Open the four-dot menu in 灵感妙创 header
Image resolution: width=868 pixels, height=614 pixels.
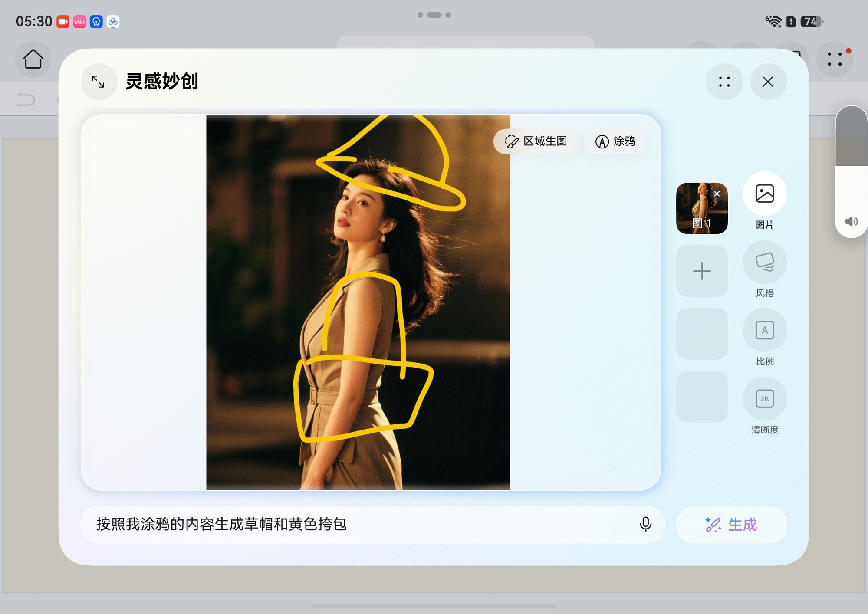pos(724,82)
